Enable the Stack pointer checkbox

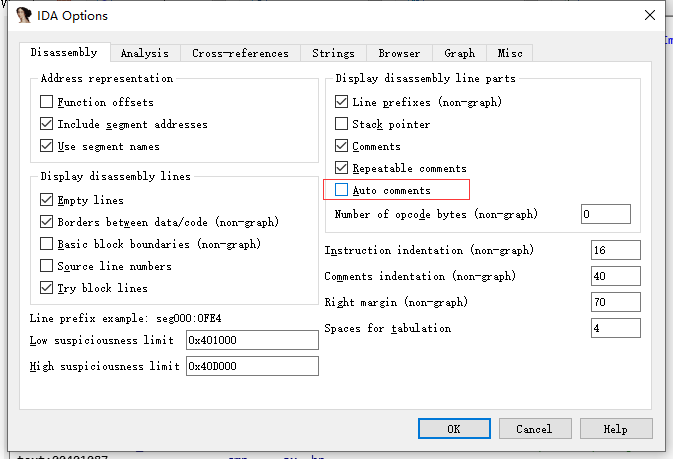click(341, 124)
